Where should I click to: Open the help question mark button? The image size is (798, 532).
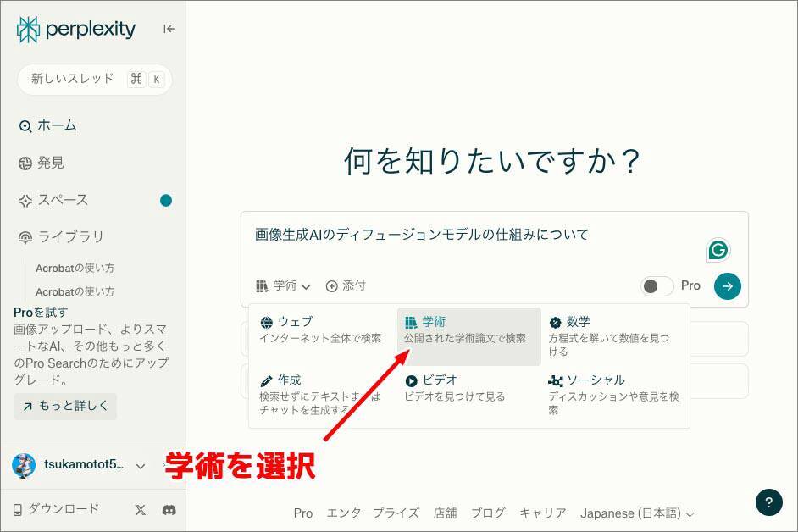pyautogui.click(x=768, y=502)
